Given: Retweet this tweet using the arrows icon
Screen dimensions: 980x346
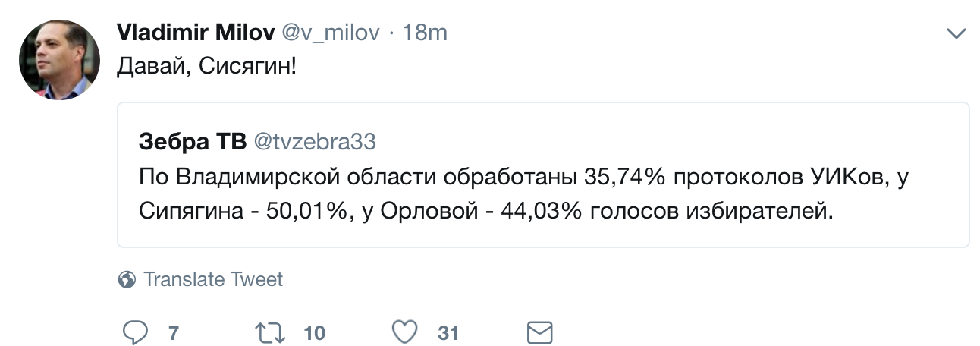Looking at the screenshot, I should pyautogui.click(x=271, y=332).
